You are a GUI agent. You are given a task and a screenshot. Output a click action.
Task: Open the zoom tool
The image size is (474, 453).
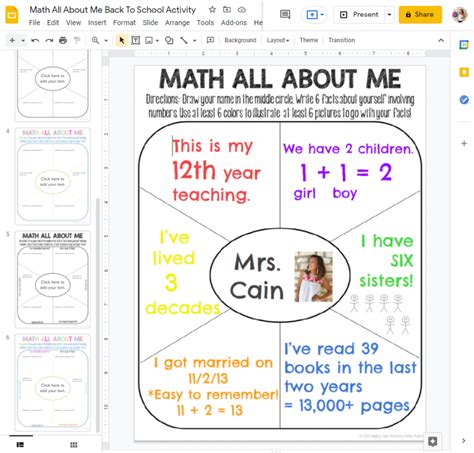pyautogui.click(x=95, y=40)
